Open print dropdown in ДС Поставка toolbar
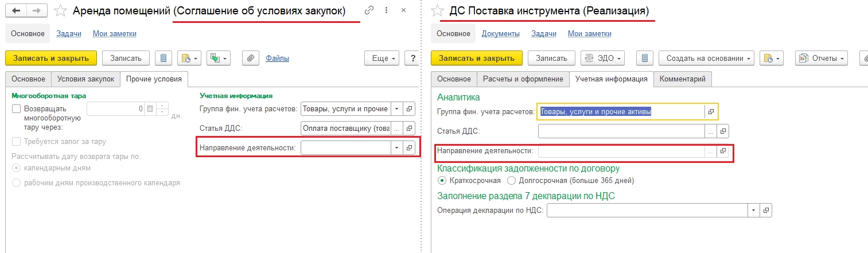 772,58
